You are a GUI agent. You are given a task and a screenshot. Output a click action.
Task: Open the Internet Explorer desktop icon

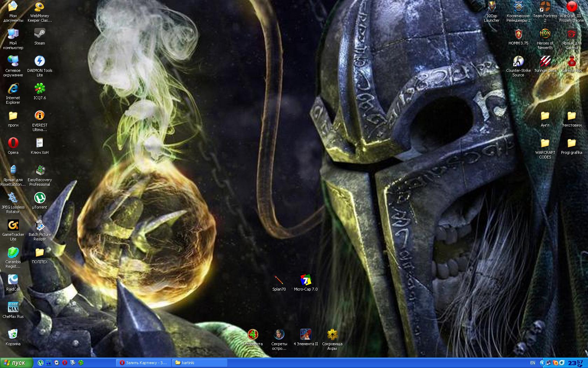[x=13, y=93]
